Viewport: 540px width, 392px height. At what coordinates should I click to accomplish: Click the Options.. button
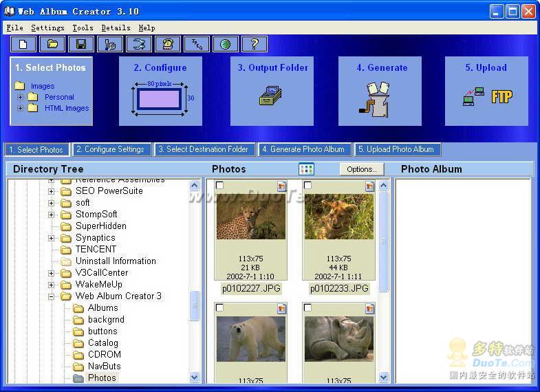pos(362,169)
